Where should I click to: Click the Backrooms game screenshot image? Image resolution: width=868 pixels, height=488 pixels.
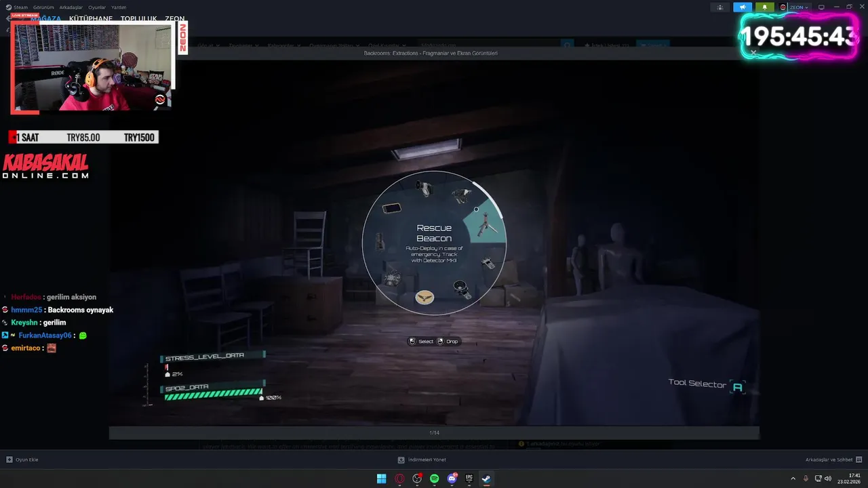pyautogui.click(x=434, y=243)
